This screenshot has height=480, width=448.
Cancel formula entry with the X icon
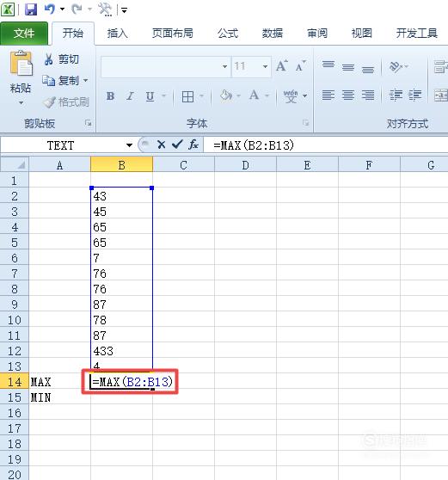tap(162, 145)
